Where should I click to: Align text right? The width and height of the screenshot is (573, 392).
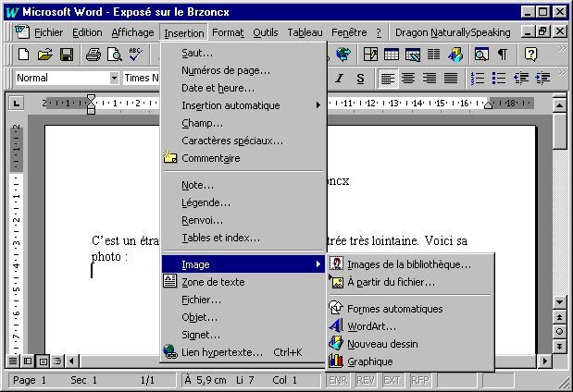(430, 78)
